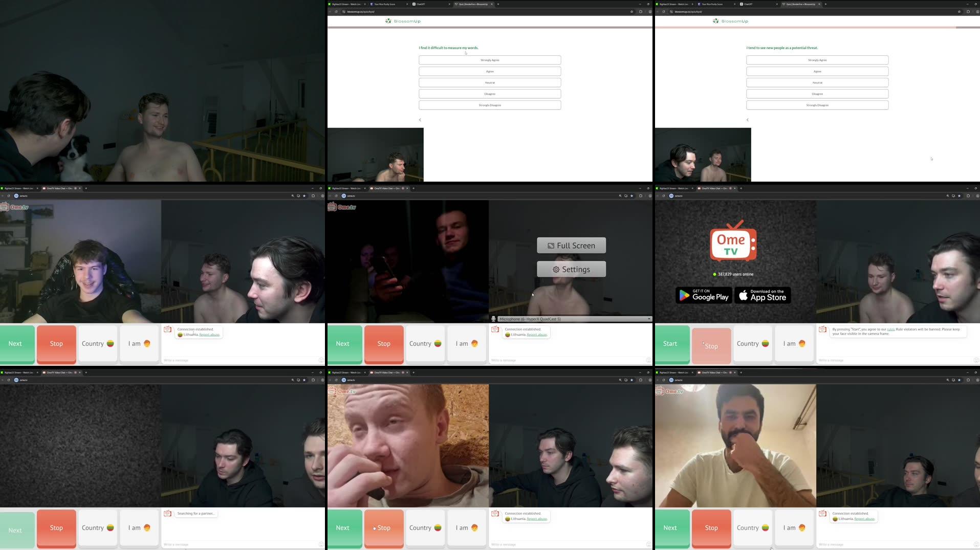Click the Download on the App Store badge
This screenshot has height=550, width=980.
pyautogui.click(x=762, y=296)
